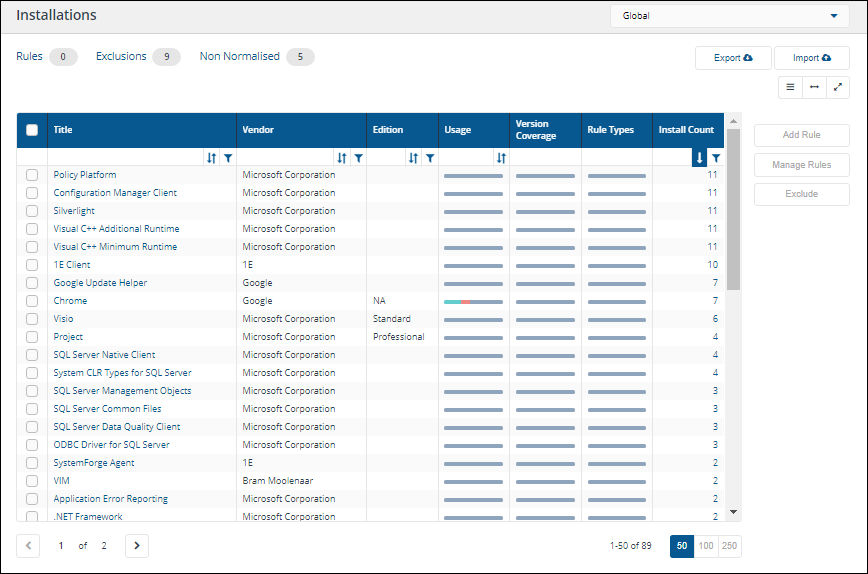Tick the checkbox for Chrome
Screen dimensions: 868x574
pyautogui.click(x=32, y=301)
